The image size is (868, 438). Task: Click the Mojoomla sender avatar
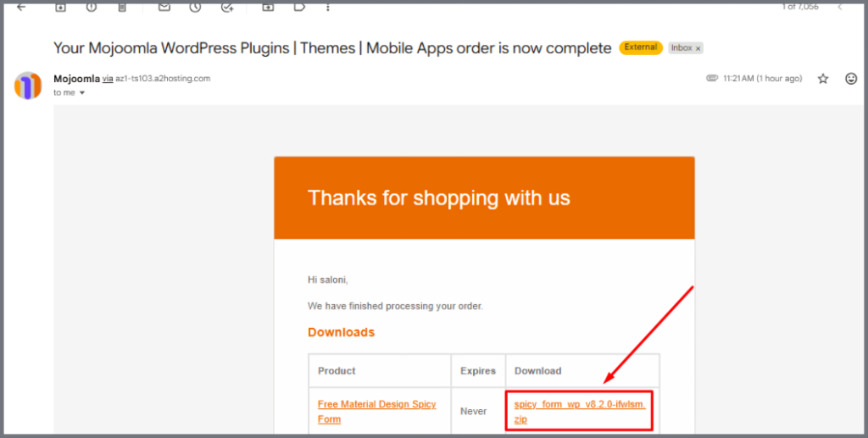[x=28, y=86]
